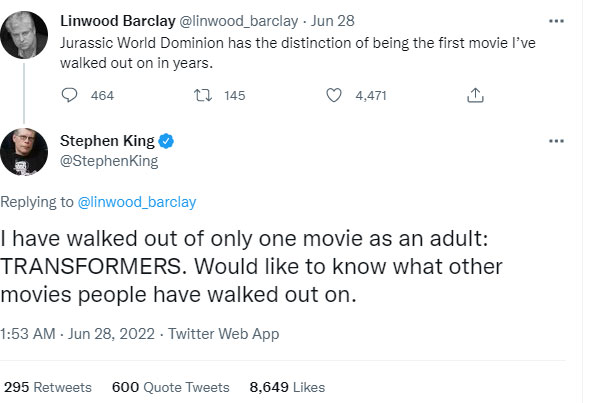Image resolution: width=601 pixels, height=403 pixels.
Task: Click the share icon on Linwood's tweet
Action: (x=476, y=95)
